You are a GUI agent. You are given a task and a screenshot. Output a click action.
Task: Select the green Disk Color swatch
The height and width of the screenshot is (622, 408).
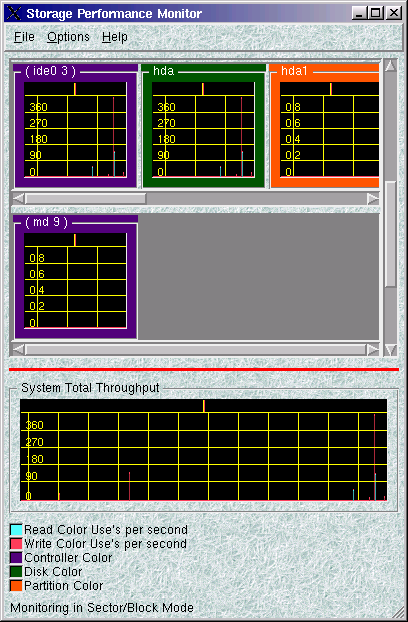point(16,572)
